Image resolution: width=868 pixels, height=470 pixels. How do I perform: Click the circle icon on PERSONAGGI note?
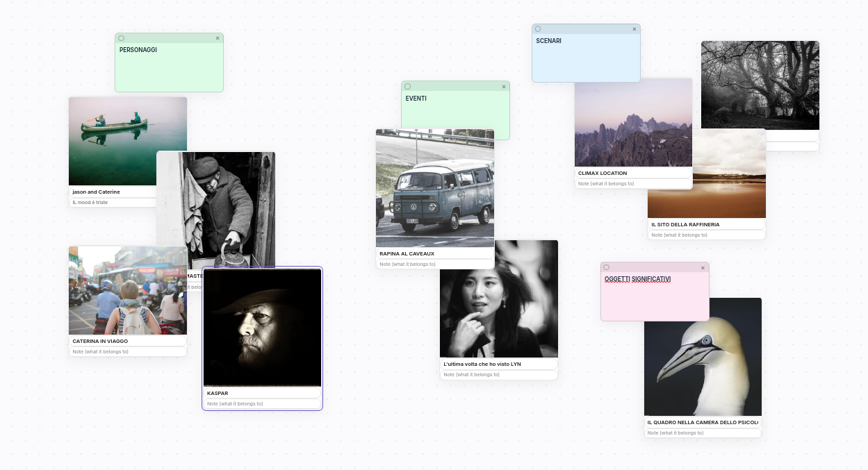point(122,38)
